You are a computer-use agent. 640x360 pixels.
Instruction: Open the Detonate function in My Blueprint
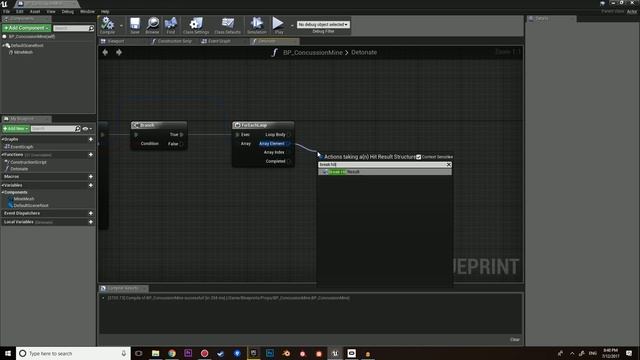[x=19, y=169]
